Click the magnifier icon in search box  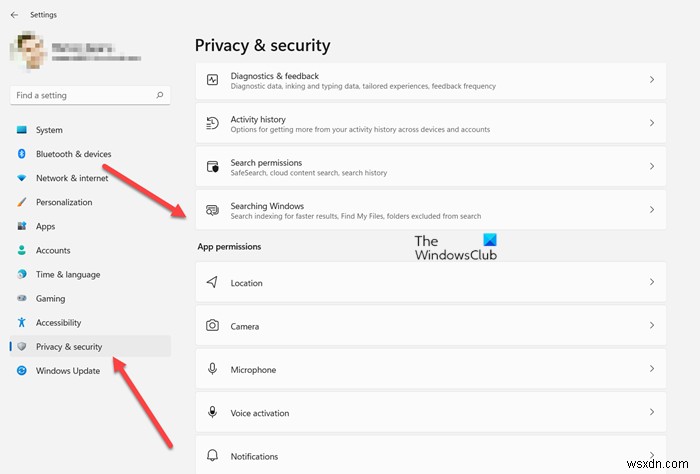pos(160,96)
